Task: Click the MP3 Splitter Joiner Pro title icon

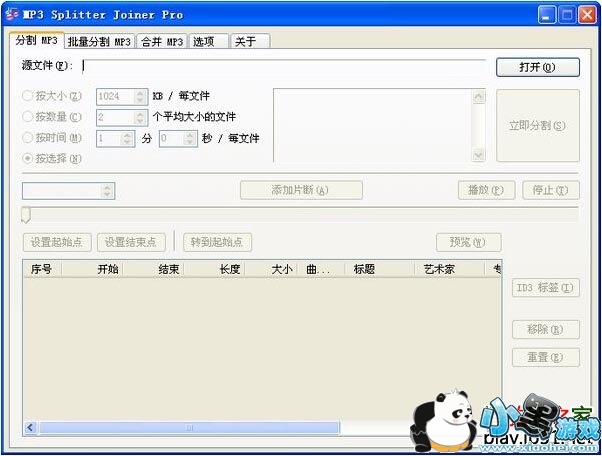Action: [x=12, y=14]
